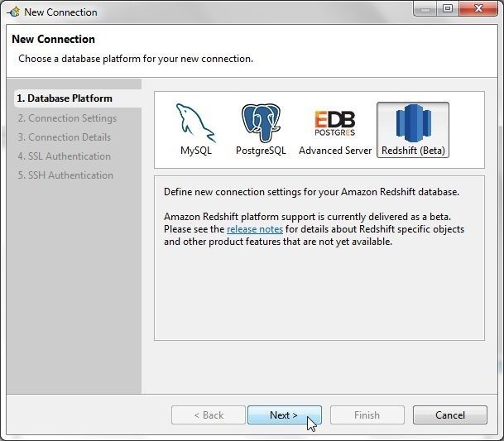The image size is (504, 441).
Task: Click the disabled Back button
Action: click(209, 415)
